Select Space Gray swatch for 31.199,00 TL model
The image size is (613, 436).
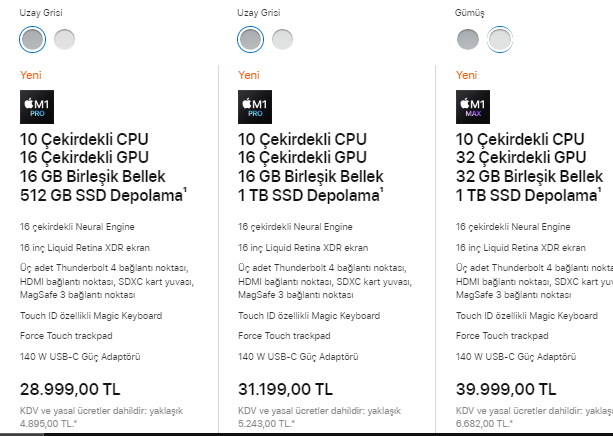coord(250,39)
